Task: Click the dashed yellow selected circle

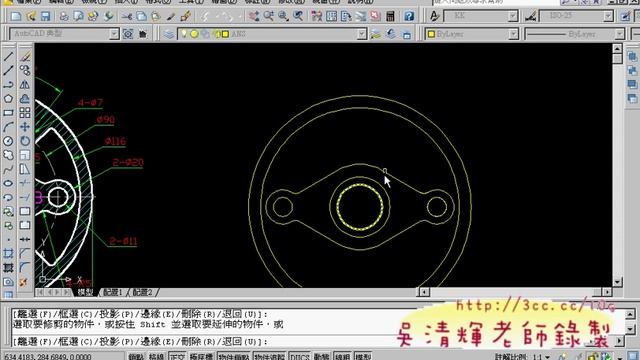Action: click(x=360, y=207)
